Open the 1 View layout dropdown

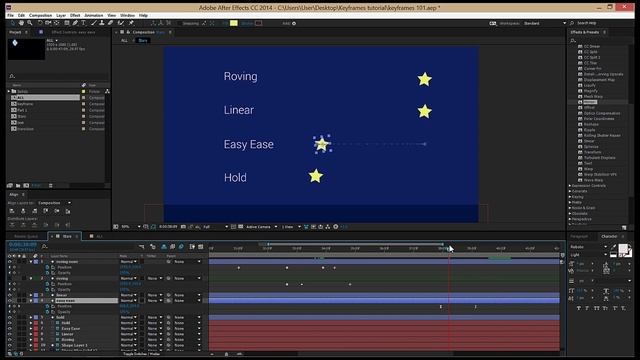[x=291, y=227]
